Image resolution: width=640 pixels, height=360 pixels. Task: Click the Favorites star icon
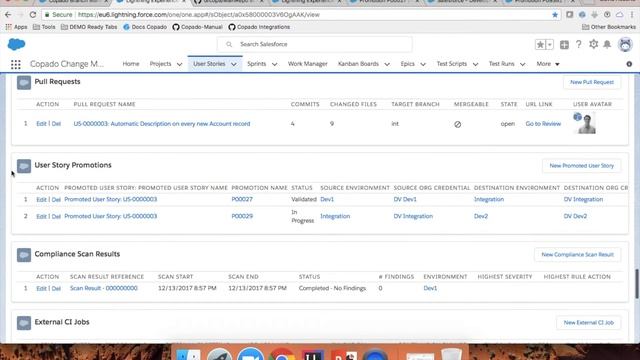tap(540, 44)
